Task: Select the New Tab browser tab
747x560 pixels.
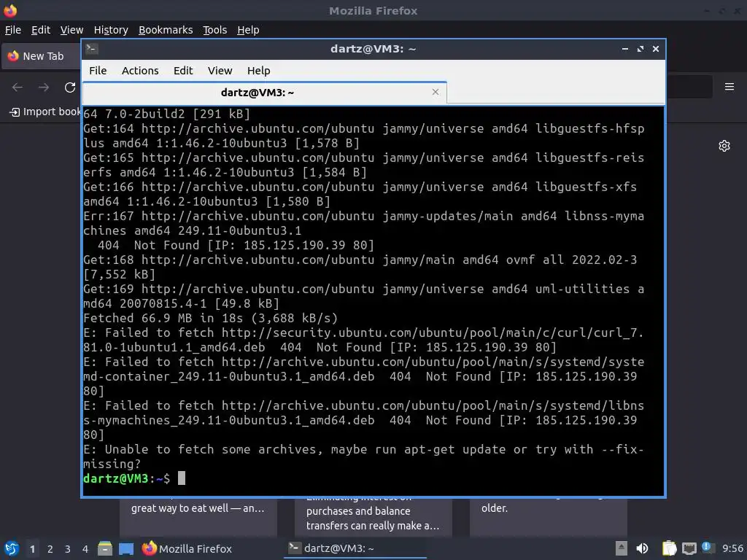Action: pos(41,56)
